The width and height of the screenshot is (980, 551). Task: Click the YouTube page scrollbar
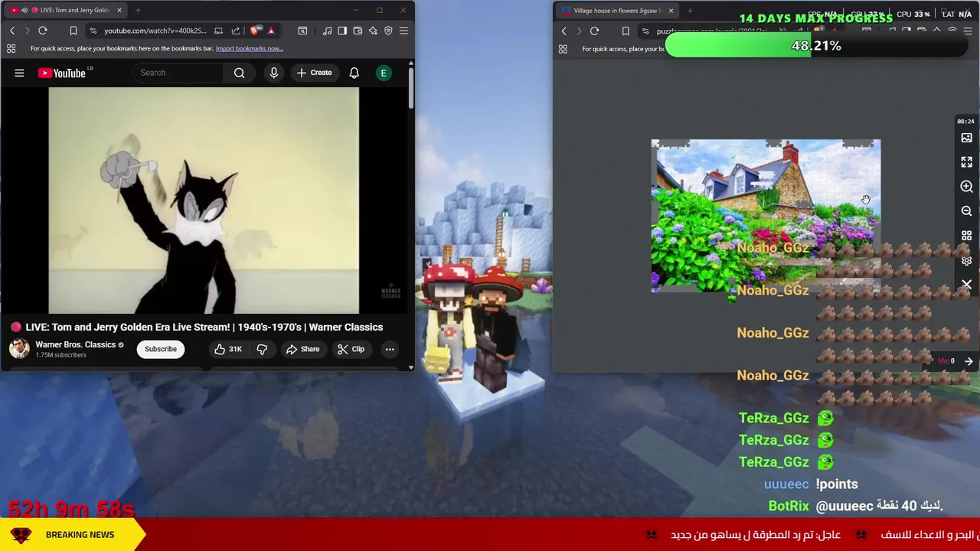pyautogui.click(x=410, y=88)
